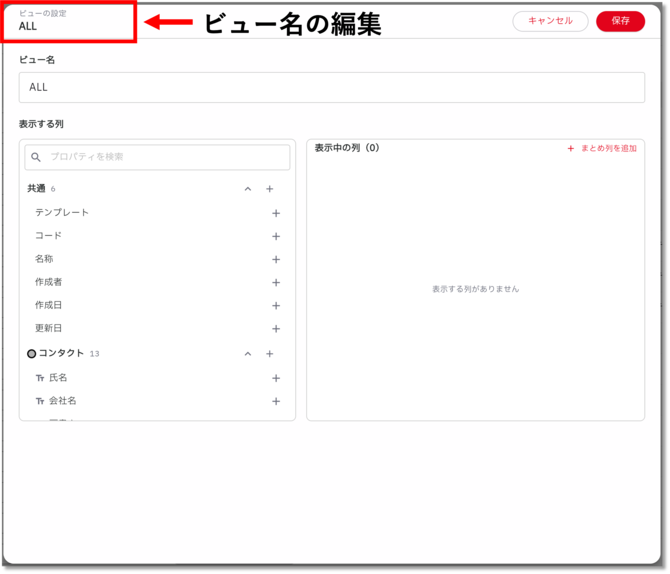Save the view with 保存 button
This screenshot has height=574, width=670.
click(x=620, y=21)
